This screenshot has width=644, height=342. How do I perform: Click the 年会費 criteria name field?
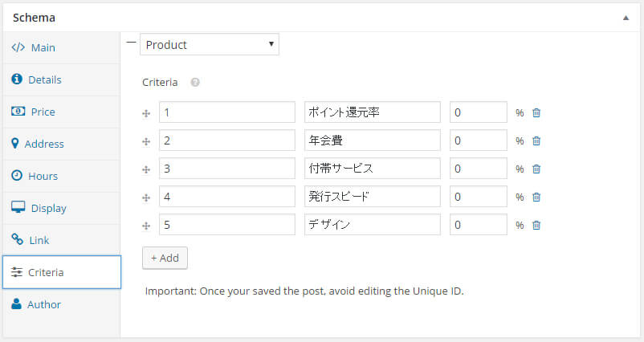(372, 140)
